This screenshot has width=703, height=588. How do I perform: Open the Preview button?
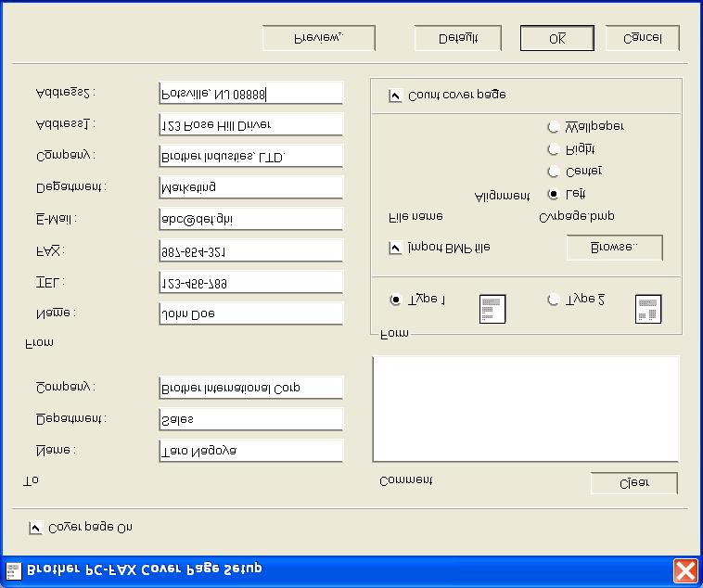point(319,38)
